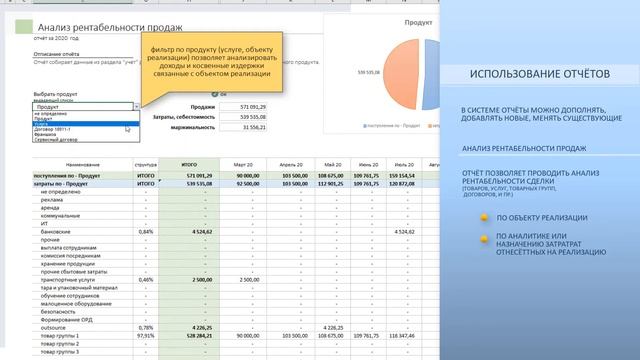Click the 'хранение продукции' row label
The height and width of the screenshot is (360, 640).
(x=68, y=264)
